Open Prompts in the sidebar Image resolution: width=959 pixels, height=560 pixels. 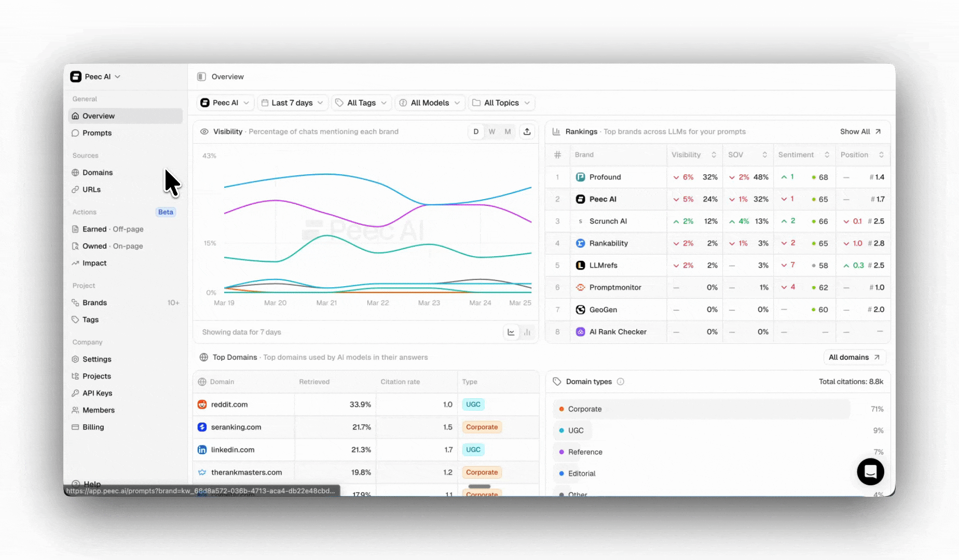[126, 133]
